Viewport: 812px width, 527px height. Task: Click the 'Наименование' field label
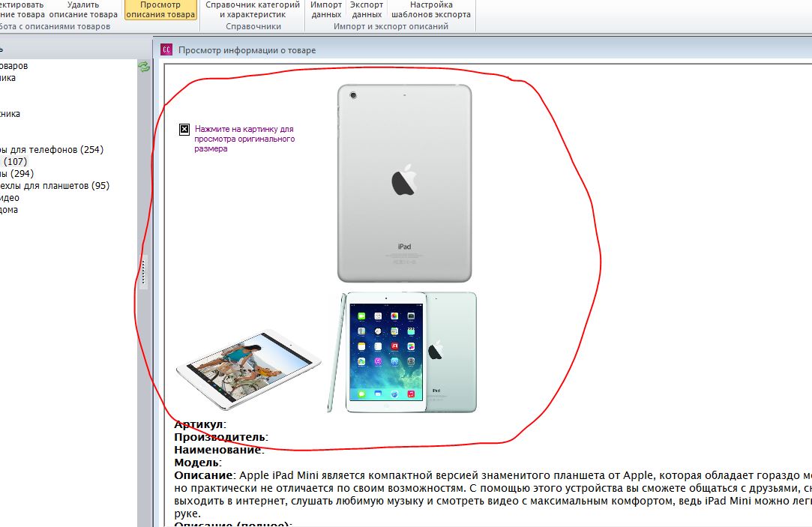[218, 450]
